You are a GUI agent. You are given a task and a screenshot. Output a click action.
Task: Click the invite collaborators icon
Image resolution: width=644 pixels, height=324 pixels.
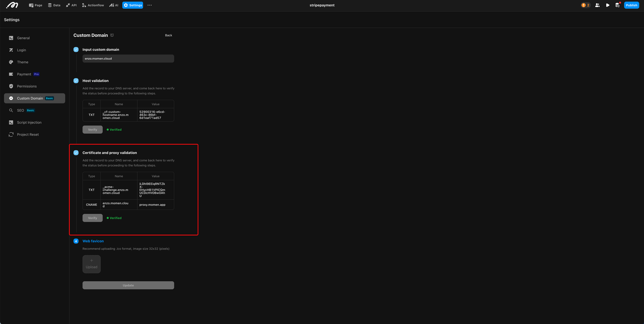[x=597, y=5]
